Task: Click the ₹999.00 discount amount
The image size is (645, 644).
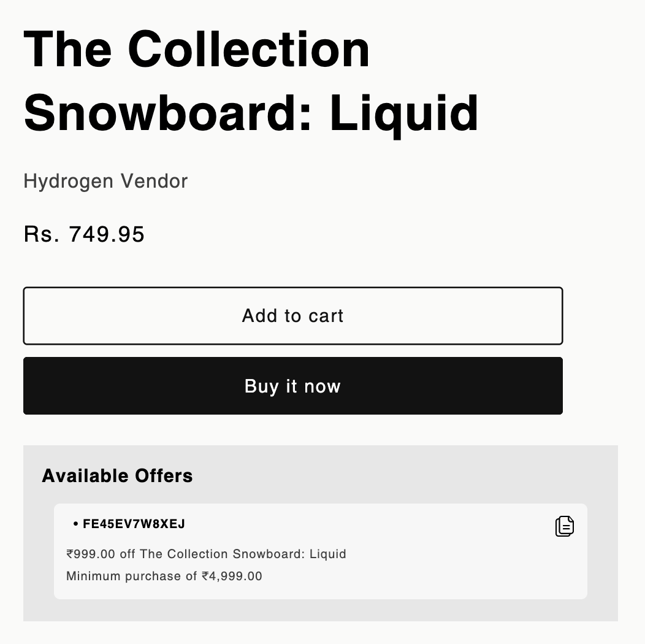Action: pyautogui.click(x=91, y=554)
